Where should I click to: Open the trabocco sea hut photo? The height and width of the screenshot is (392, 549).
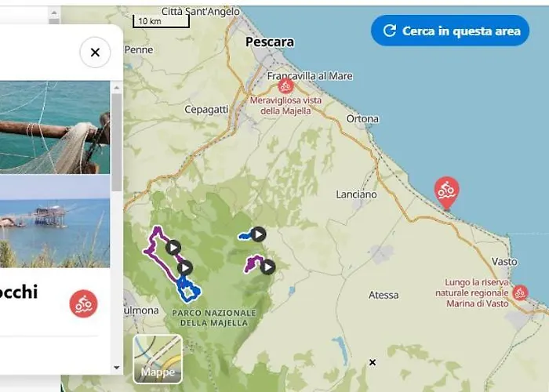click(x=55, y=223)
